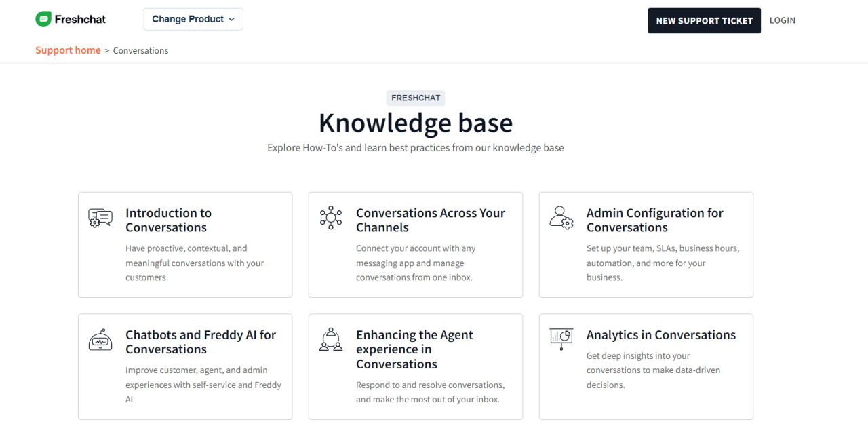The image size is (868, 424).
Task: Click the Chatbots and Freddy AI robot icon
Action: click(100, 339)
